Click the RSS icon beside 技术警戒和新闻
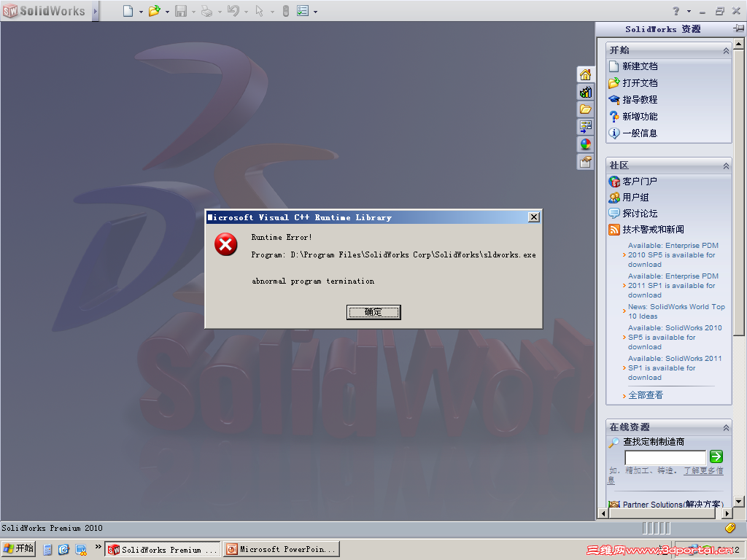The width and height of the screenshot is (747, 560). coord(614,230)
